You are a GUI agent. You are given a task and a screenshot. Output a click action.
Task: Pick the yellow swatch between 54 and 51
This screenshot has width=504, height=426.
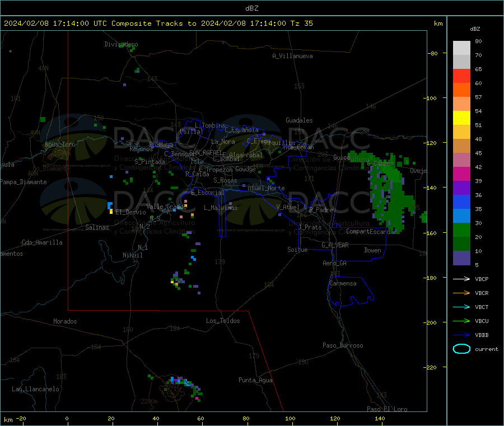pyautogui.click(x=461, y=118)
